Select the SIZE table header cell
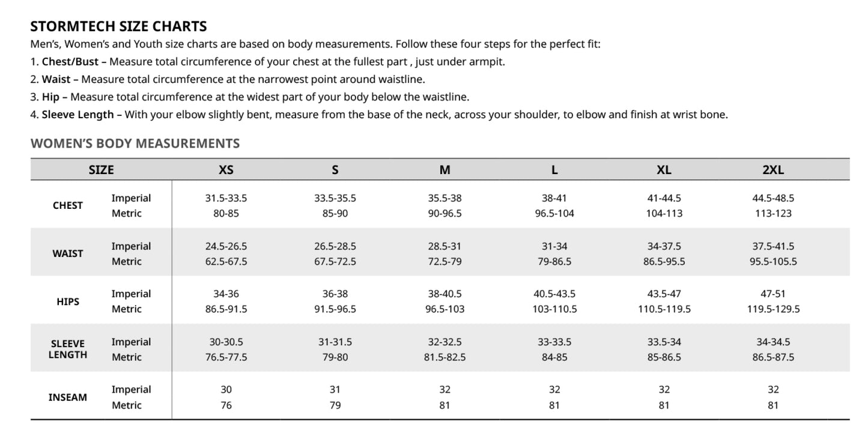This screenshot has height=434, width=868. point(101,170)
